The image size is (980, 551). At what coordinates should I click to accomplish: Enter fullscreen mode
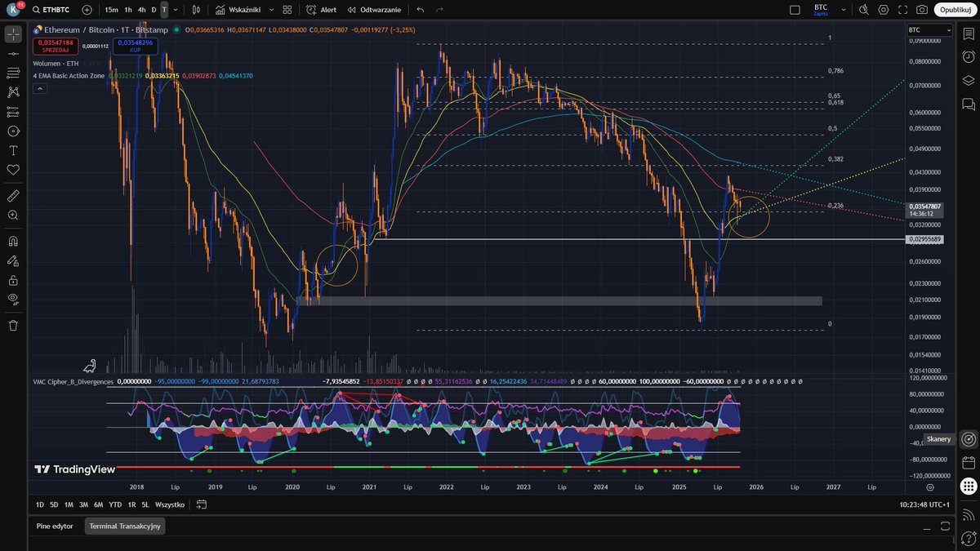[x=903, y=10]
